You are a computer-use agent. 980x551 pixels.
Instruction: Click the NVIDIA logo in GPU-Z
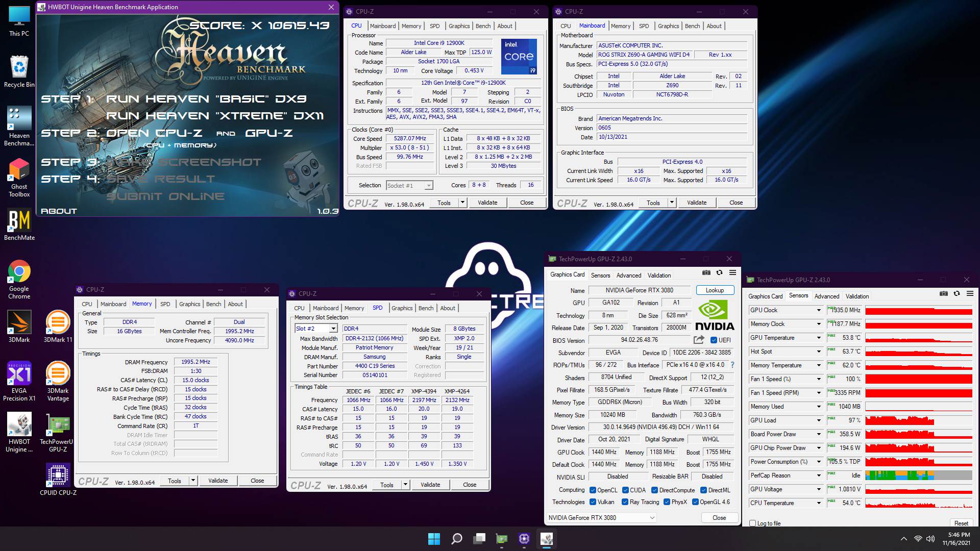(715, 315)
